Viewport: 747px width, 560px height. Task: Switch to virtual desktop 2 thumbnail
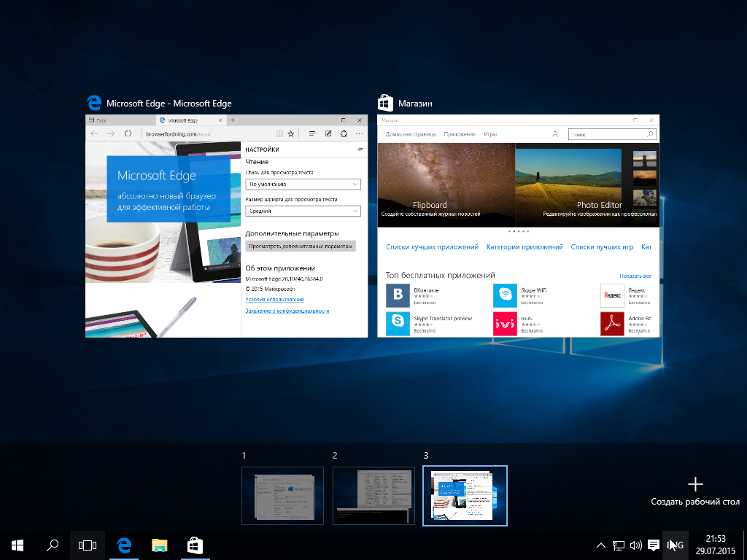click(x=373, y=496)
